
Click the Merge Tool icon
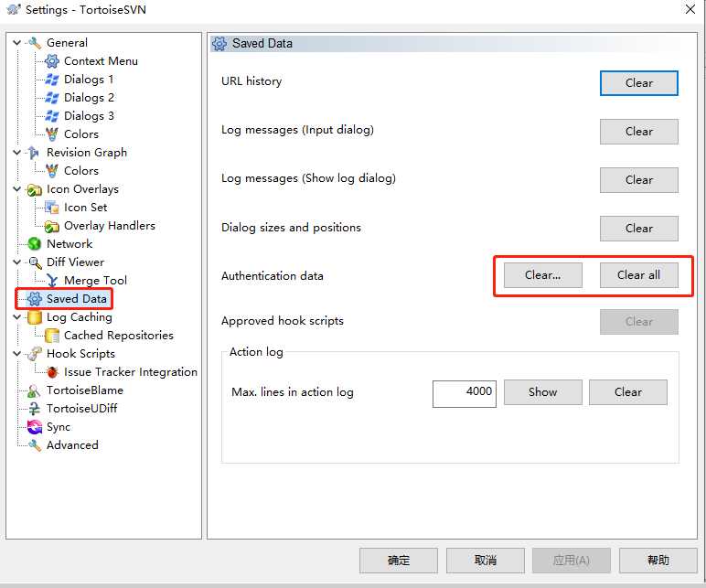(52, 281)
